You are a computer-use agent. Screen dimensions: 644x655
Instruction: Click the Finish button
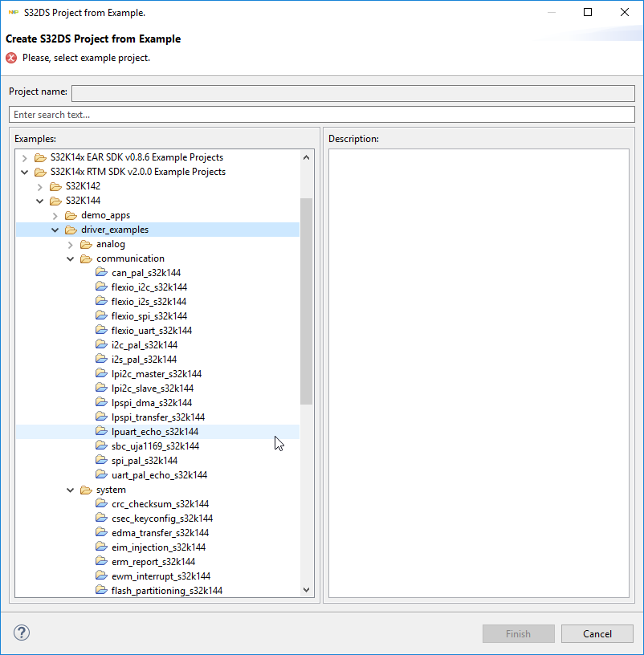(x=518, y=633)
